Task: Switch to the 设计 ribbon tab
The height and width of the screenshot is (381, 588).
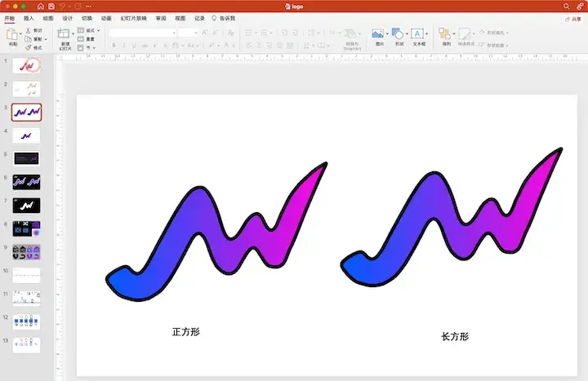Action: point(68,19)
